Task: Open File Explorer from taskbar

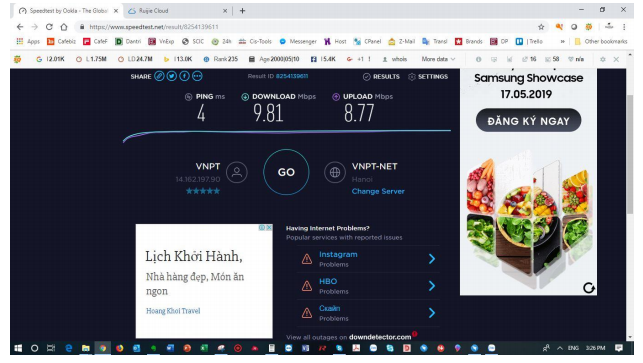Action: pos(85,348)
